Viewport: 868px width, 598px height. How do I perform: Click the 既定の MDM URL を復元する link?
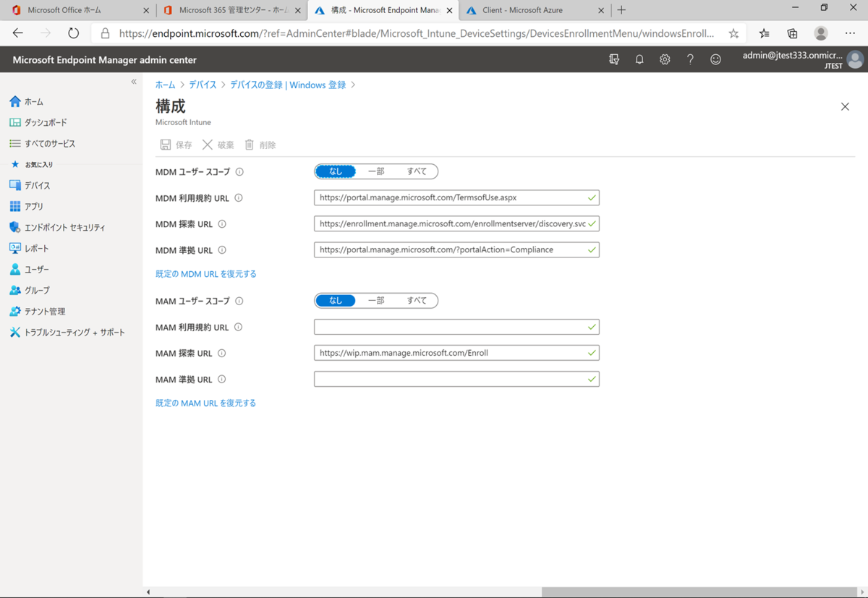click(206, 274)
